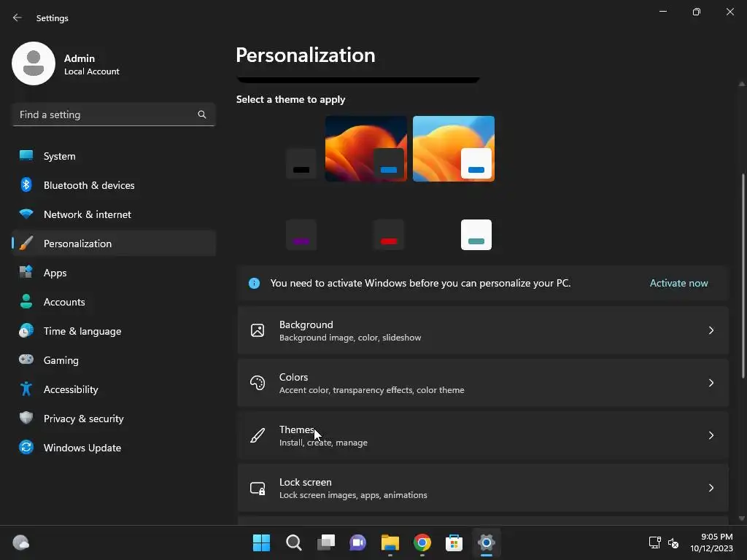
Task: Switch to the Apps section
Action: (114, 273)
